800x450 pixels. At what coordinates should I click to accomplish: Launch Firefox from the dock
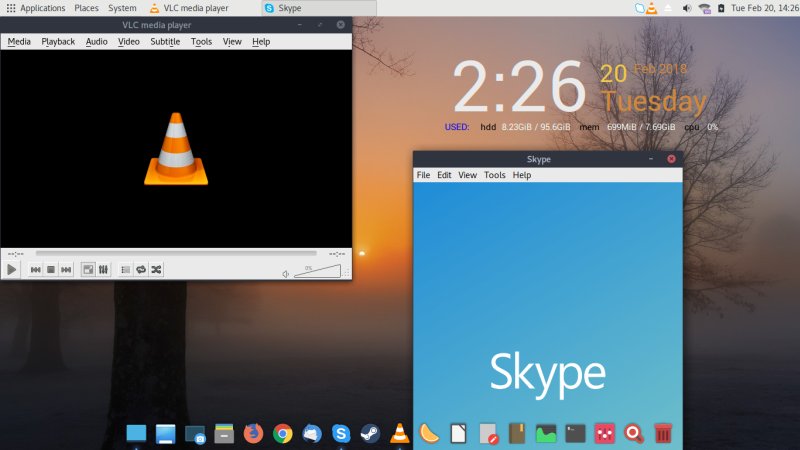(x=253, y=433)
